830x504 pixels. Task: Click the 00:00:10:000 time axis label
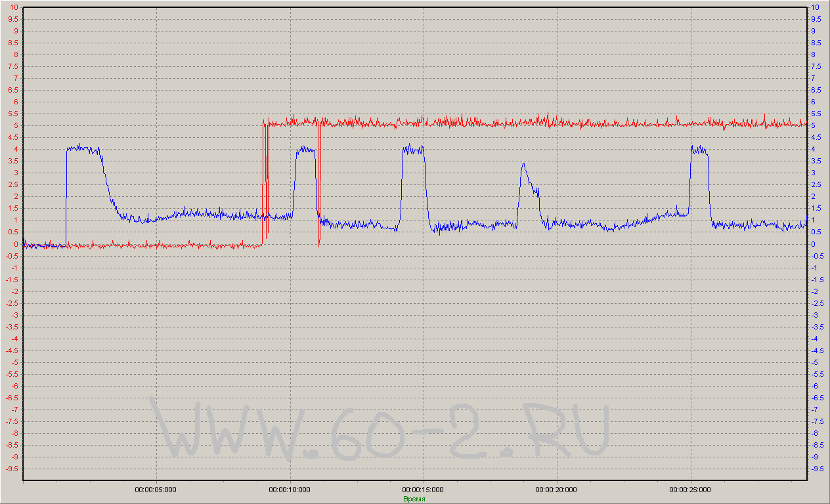290,490
